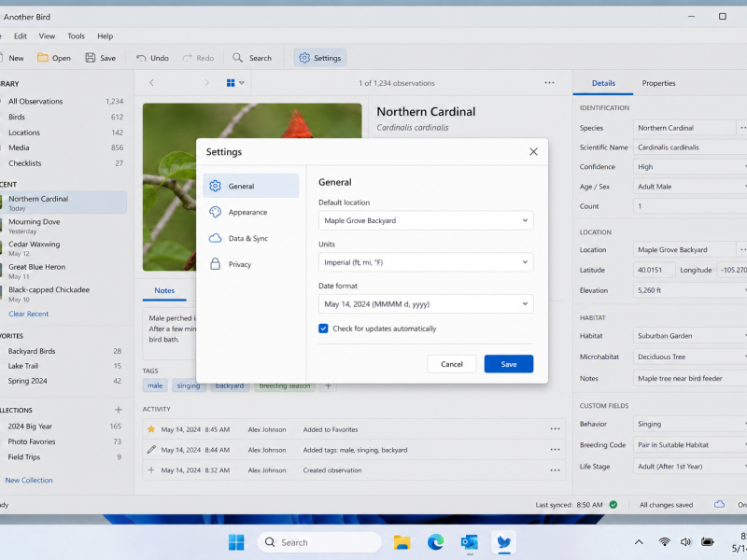Viewport: 747px width, 560px height.
Task: Open the View menu
Action: point(48,36)
